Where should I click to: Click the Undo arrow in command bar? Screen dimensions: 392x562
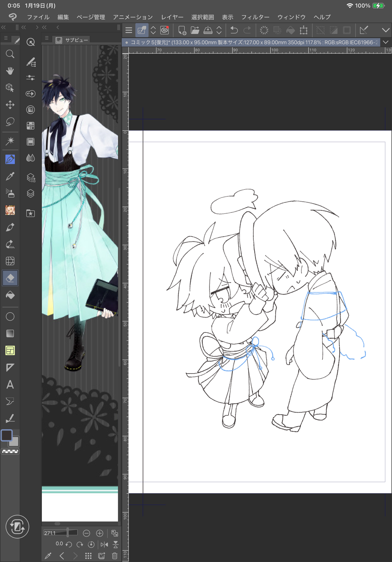pyautogui.click(x=234, y=30)
